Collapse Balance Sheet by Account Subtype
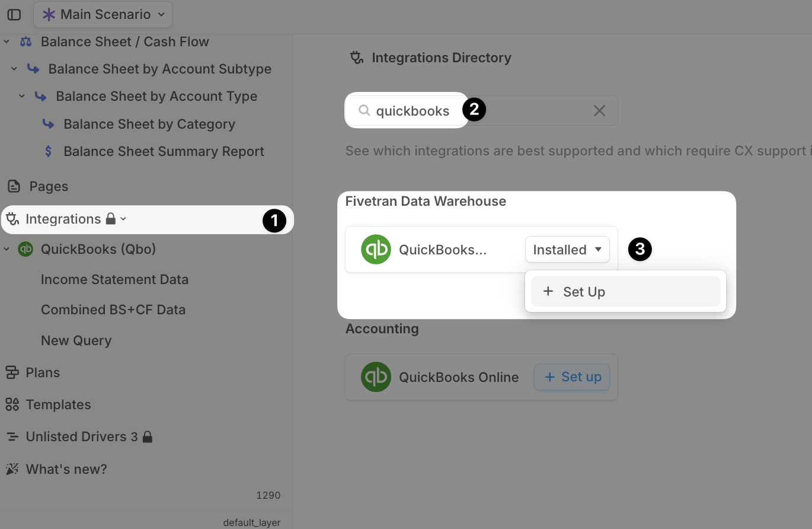 (14, 69)
